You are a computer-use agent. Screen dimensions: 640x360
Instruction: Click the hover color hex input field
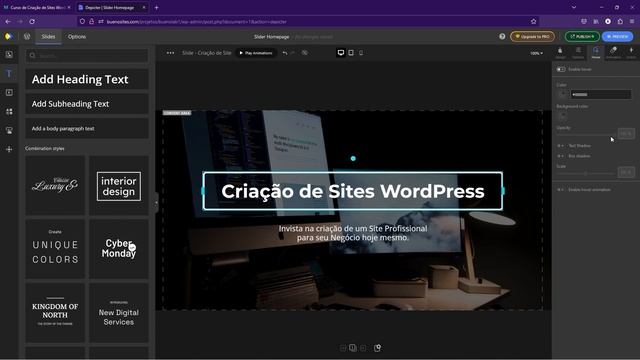pos(600,94)
